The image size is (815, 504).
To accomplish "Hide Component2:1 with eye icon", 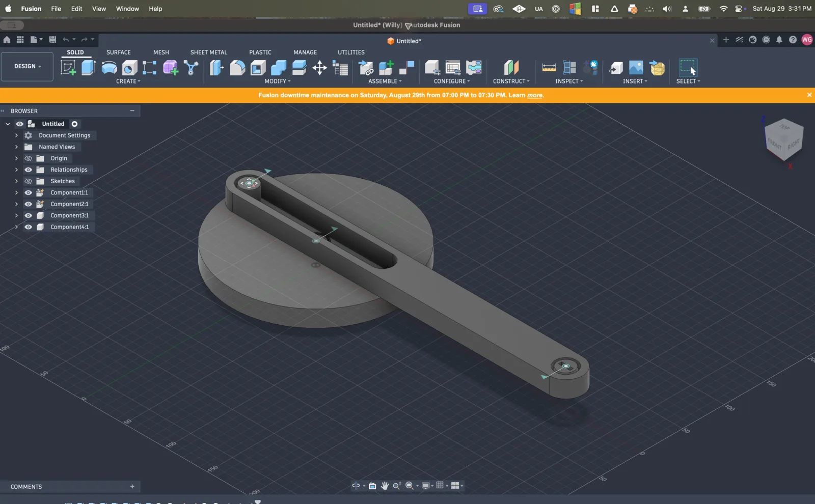I will (28, 204).
